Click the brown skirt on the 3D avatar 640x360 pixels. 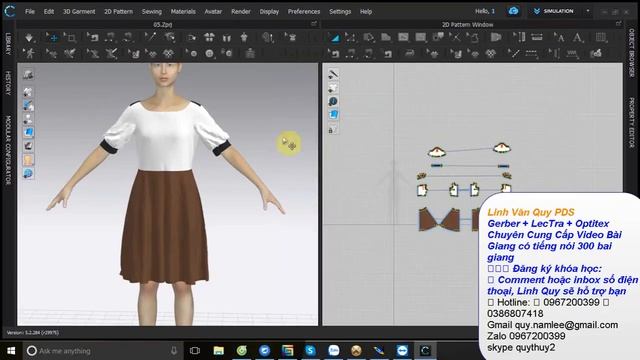coord(165,227)
